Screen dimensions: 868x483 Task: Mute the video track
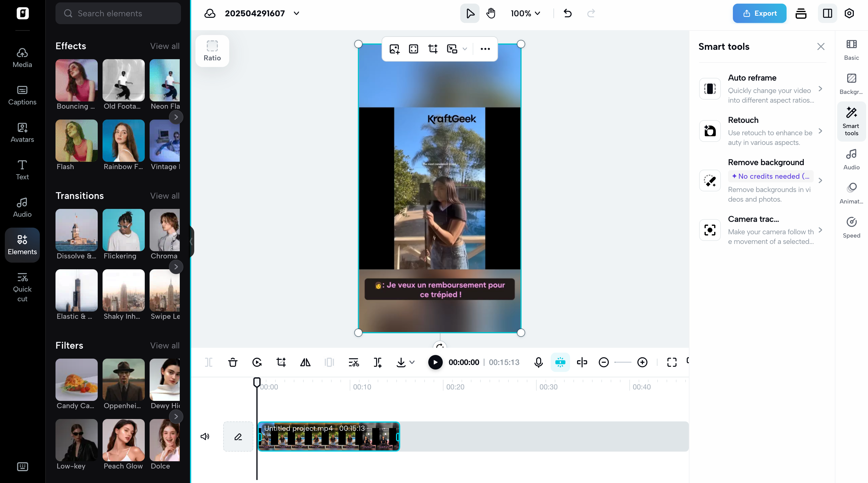point(205,437)
